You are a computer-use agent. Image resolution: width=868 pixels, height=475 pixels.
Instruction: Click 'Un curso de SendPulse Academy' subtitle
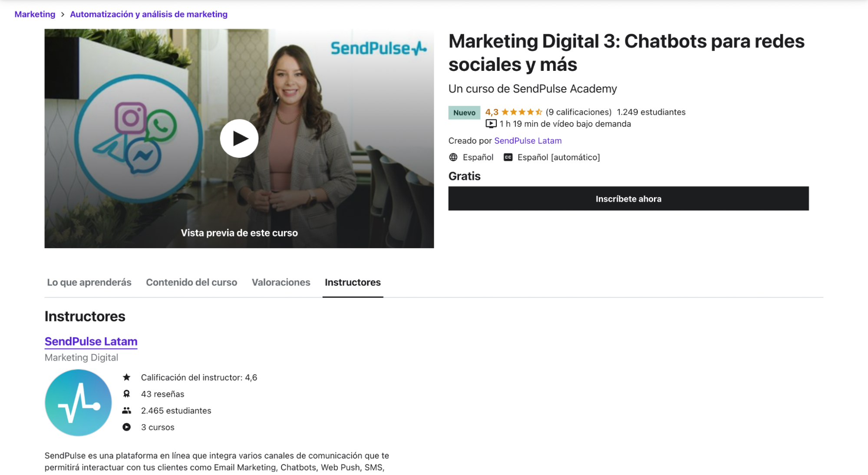point(532,89)
